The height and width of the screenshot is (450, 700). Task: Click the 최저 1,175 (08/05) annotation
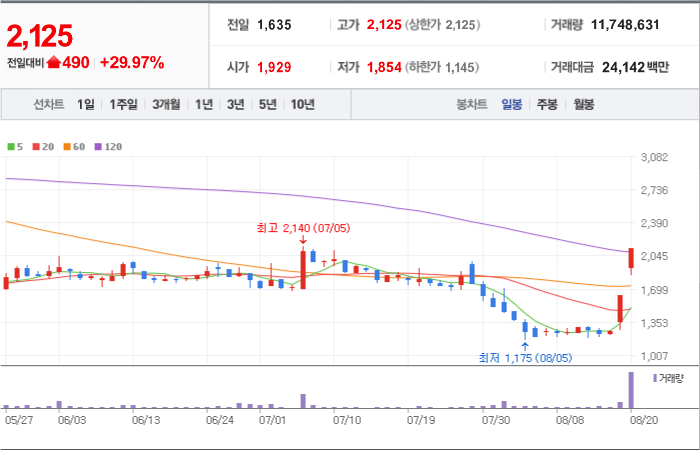[x=525, y=358]
